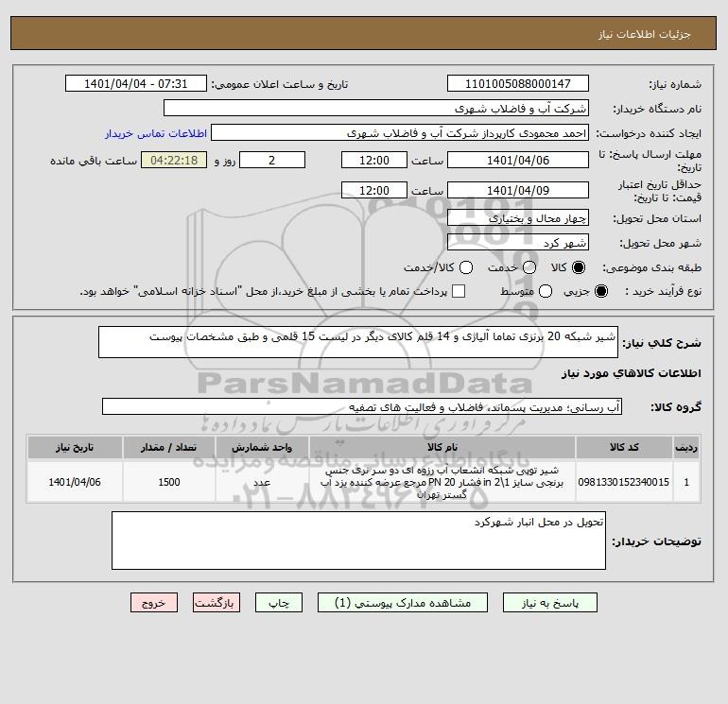Click the announcement date field 1401/04/04 - 07:31
Image resolution: width=728 pixels, height=704 pixels.
pyautogui.click(x=135, y=84)
